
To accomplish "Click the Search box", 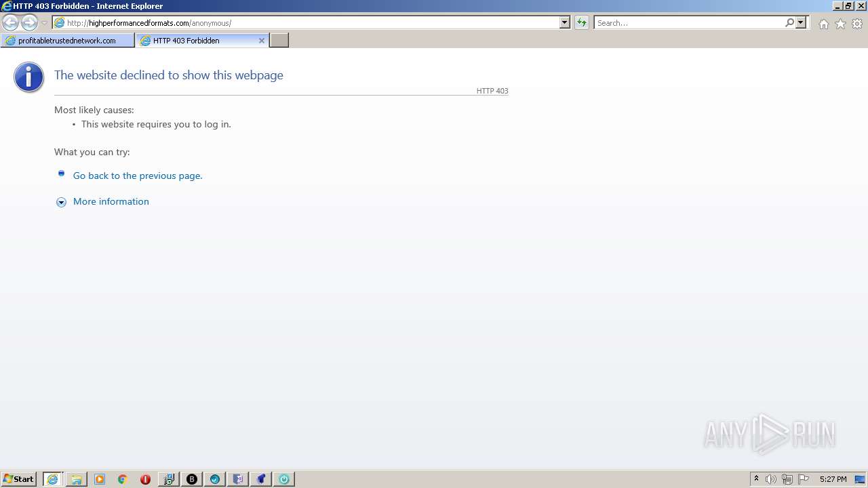I will click(x=689, y=23).
